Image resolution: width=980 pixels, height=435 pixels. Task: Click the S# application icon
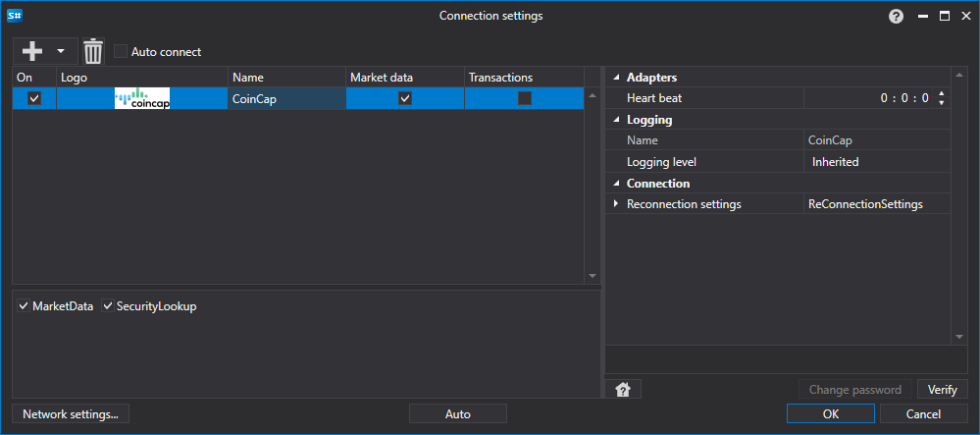(x=15, y=17)
